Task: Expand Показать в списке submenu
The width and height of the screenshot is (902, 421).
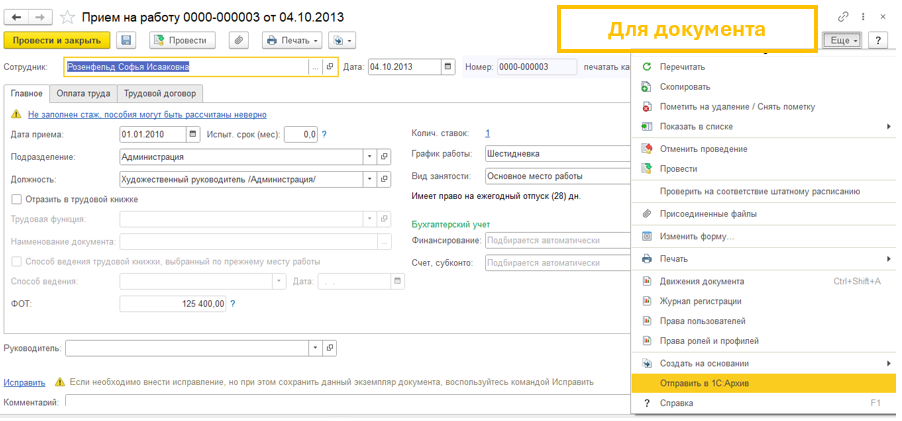Action: click(x=889, y=127)
